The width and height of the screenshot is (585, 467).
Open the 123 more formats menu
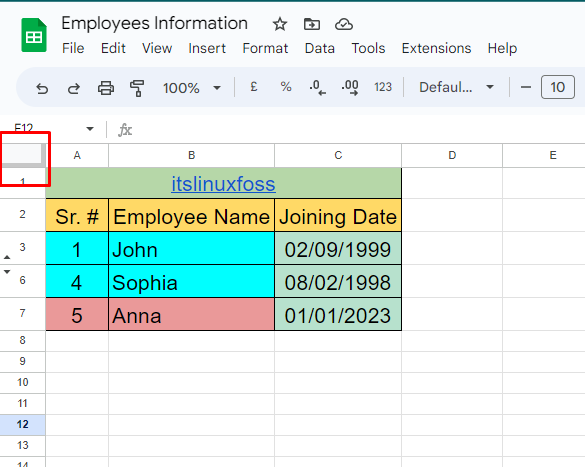383,87
